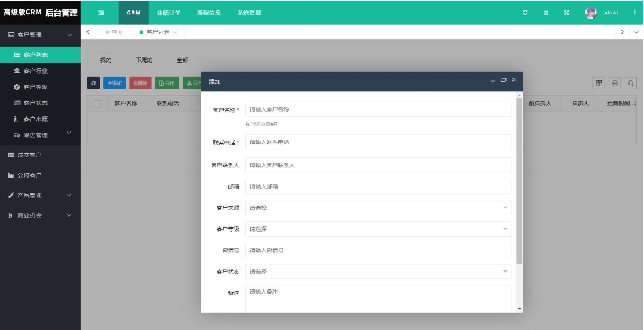This screenshot has height=330, width=644.
Task: Click the search icon above table
Action: tap(631, 83)
